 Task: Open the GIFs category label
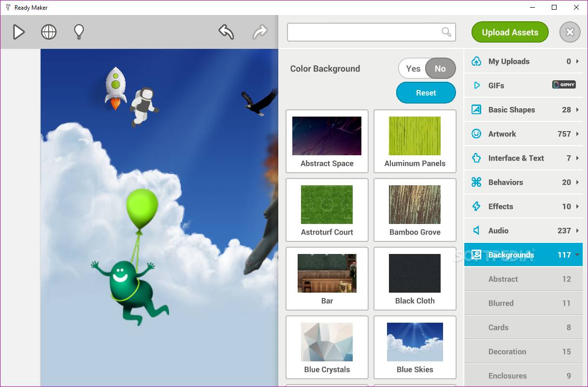pyautogui.click(x=496, y=86)
